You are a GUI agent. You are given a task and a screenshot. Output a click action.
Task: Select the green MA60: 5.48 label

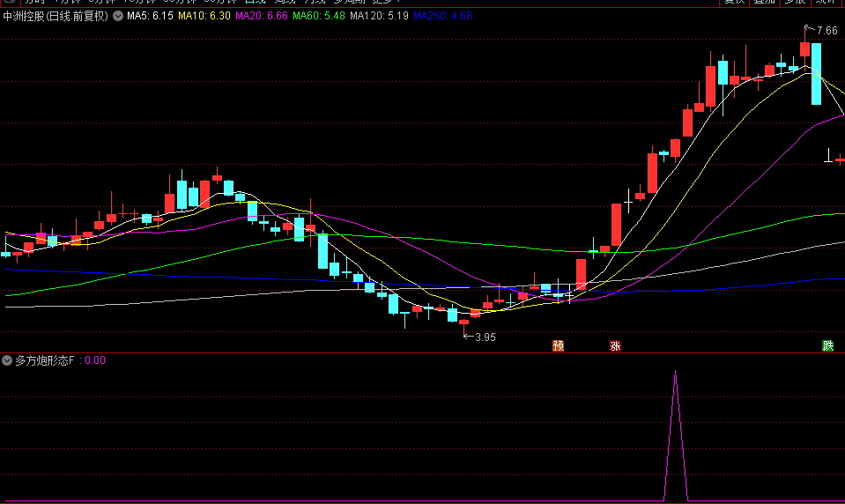tap(318, 16)
